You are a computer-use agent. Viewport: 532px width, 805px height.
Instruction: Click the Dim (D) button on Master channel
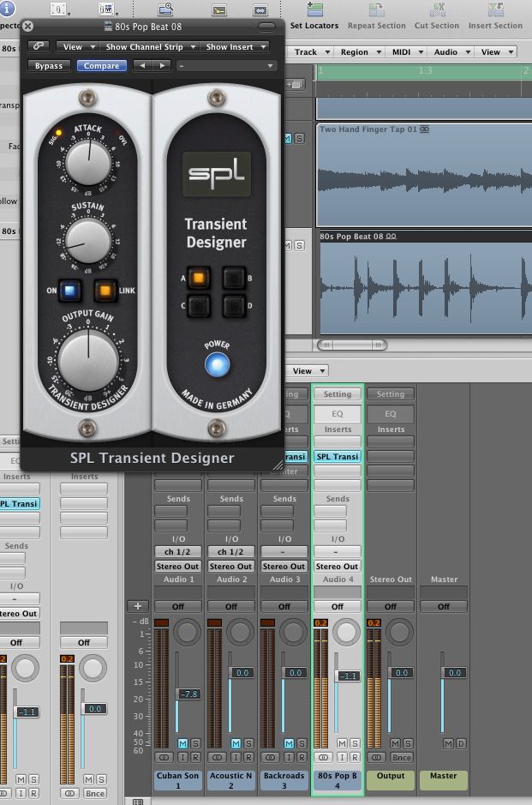(x=461, y=743)
